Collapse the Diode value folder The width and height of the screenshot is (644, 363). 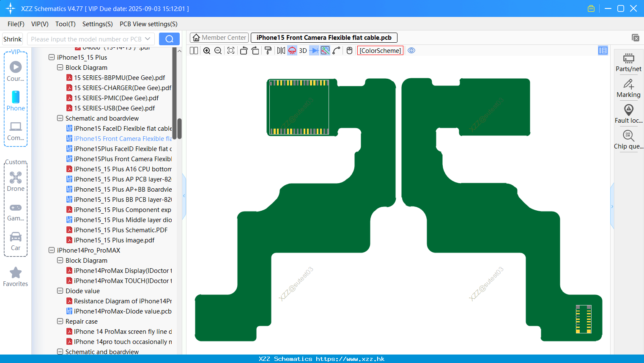(x=60, y=291)
